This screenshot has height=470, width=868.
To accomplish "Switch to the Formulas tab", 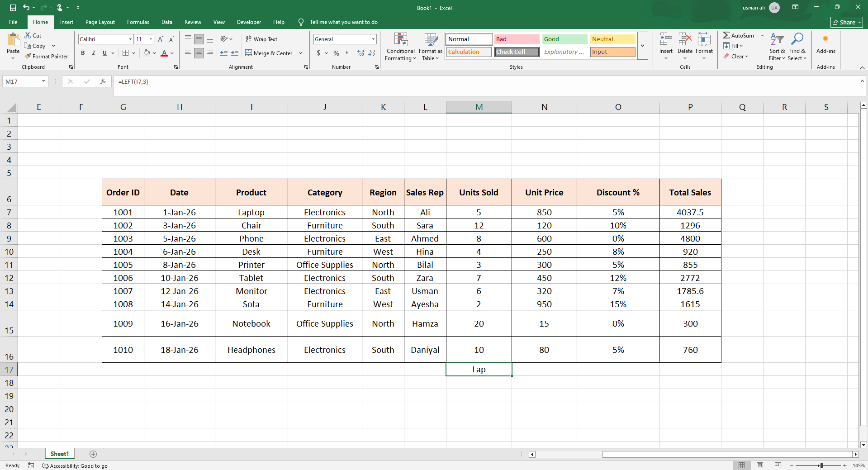I will click(x=138, y=22).
